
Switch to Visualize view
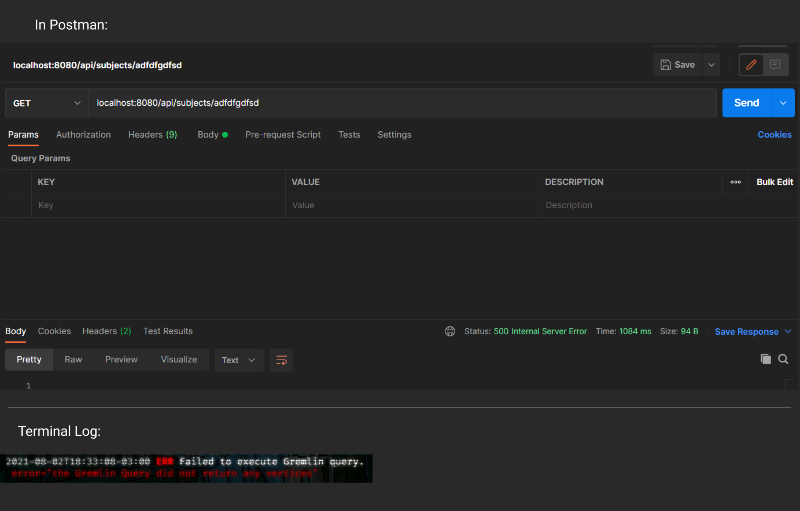179,360
